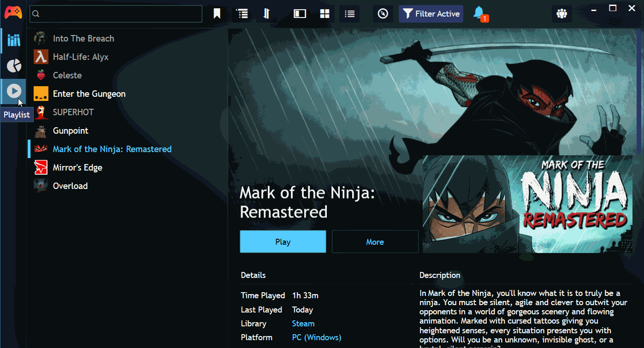Open the Playlist sidebar view

click(13, 91)
